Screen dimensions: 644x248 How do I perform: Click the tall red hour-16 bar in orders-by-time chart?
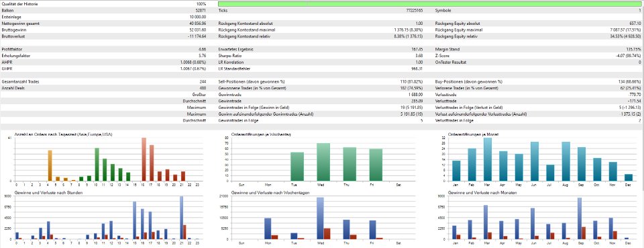144,159
